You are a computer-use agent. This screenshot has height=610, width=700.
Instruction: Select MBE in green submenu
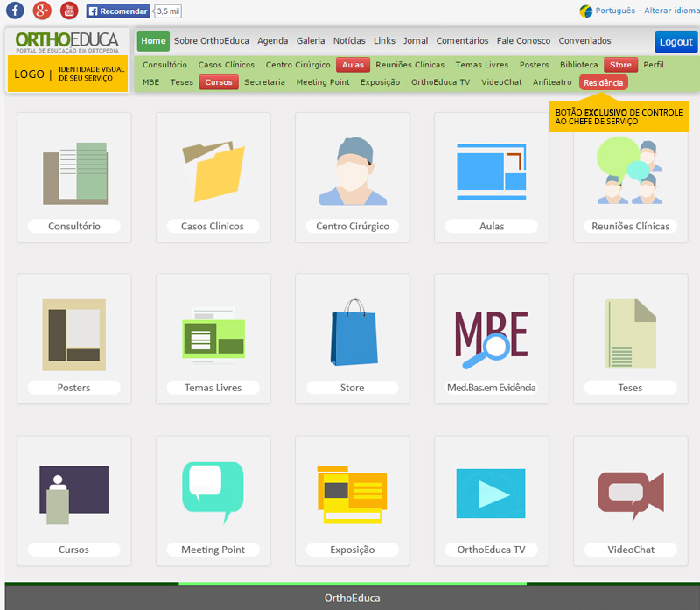coord(150,82)
